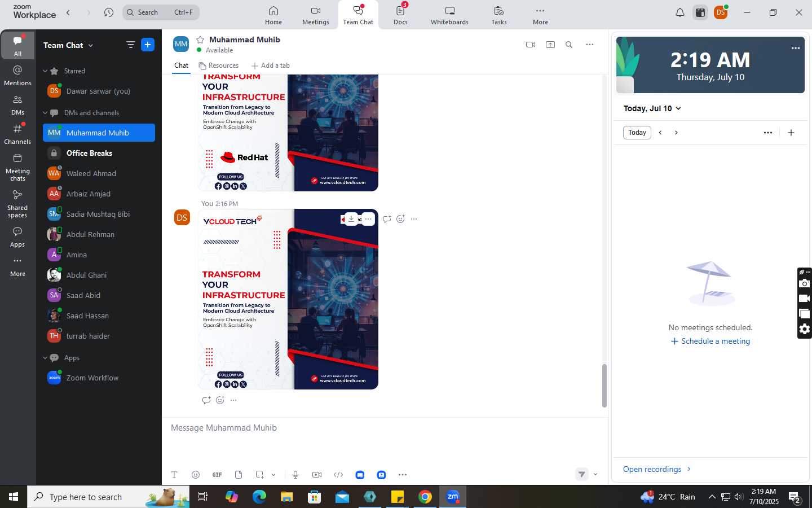812x508 pixels.
Task: Open Shared spaces in sidebar
Action: pyautogui.click(x=17, y=204)
